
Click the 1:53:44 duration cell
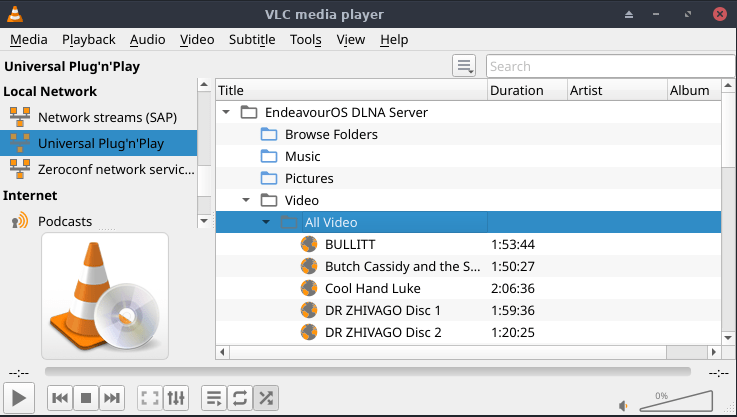click(x=513, y=244)
